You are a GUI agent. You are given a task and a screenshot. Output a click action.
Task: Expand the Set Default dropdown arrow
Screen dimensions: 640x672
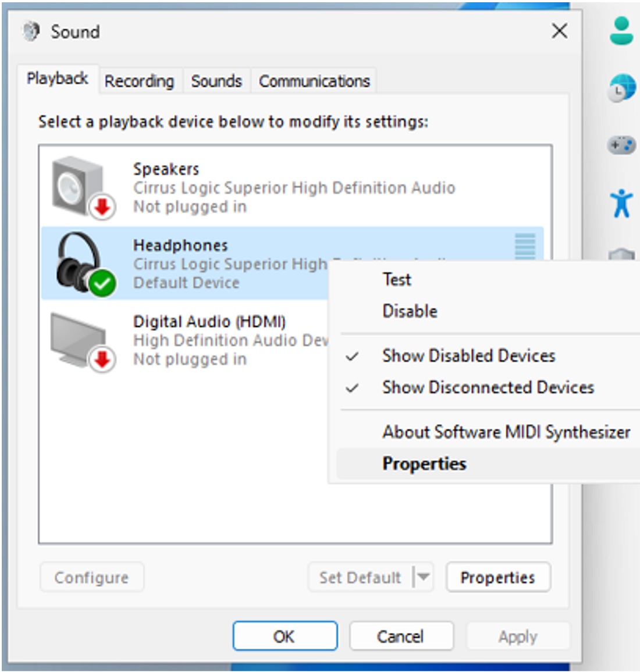pyautogui.click(x=424, y=577)
